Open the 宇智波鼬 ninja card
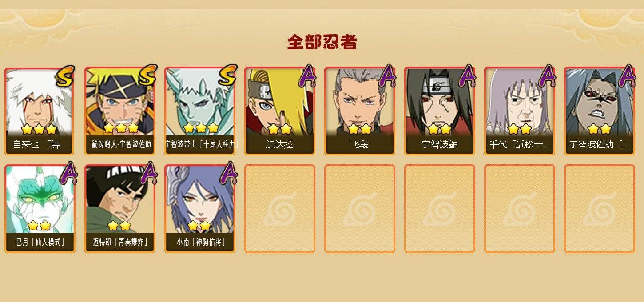 440,111
